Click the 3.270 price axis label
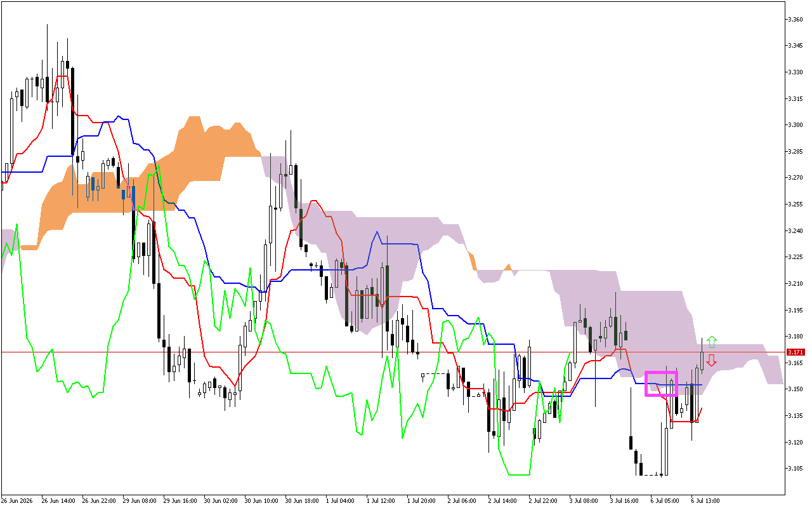812x508 pixels. point(796,178)
